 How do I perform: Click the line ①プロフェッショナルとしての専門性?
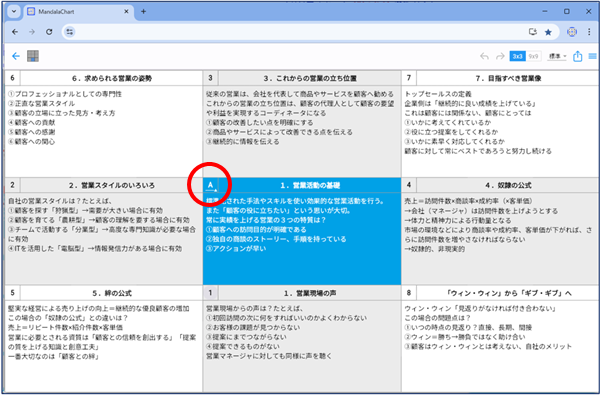(x=65, y=94)
